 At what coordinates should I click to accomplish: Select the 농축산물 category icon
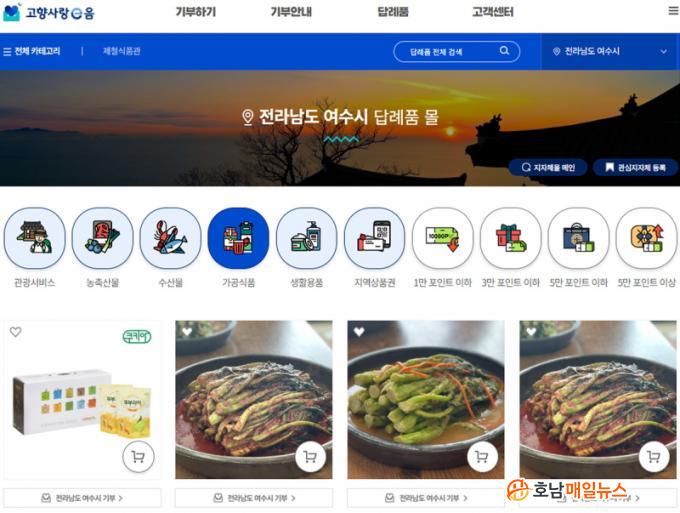click(x=103, y=238)
